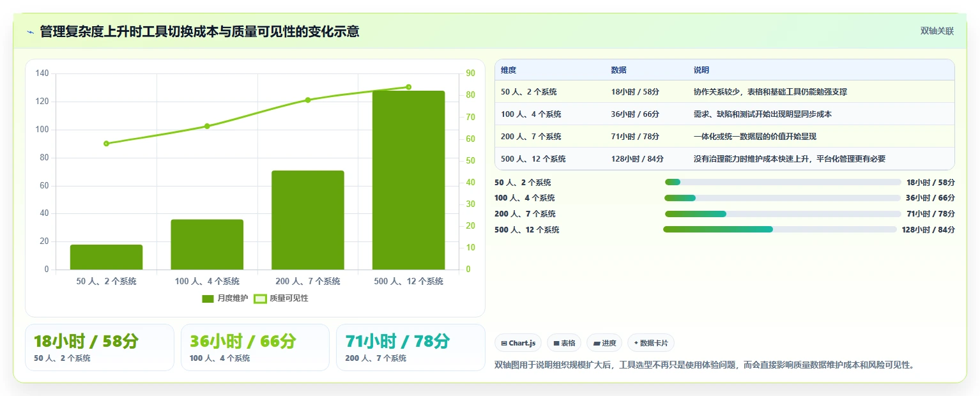Click 128小时 / 84分 label beside progress bar
Screen dimensions: 980x396
click(x=928, y=230)
